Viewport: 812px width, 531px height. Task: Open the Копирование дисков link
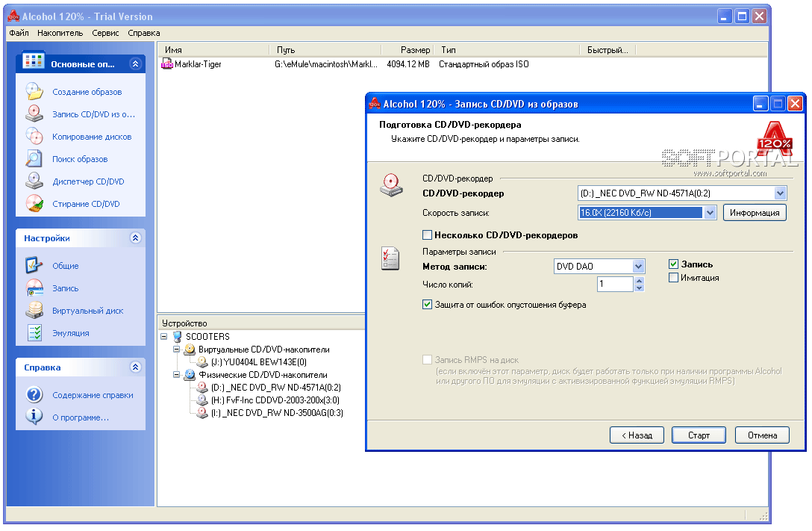click(x=92, y=136)
